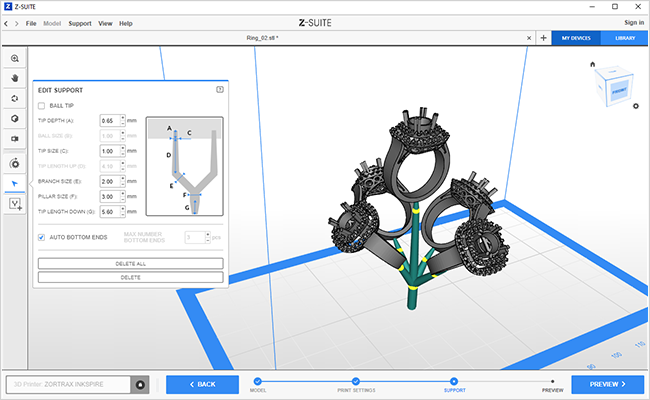
Task: Increase Branch Size (E) with up arrow
Action: tap(123, 179)
